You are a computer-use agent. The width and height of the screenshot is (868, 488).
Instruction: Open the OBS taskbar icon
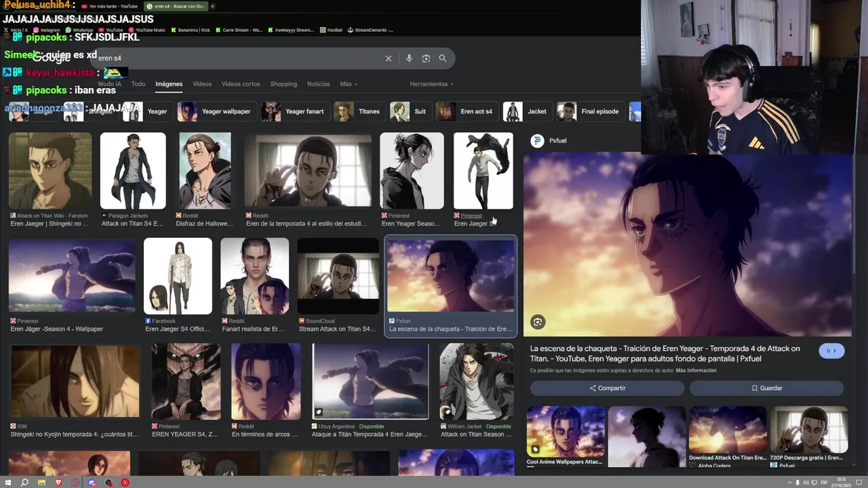pos(108,483)
